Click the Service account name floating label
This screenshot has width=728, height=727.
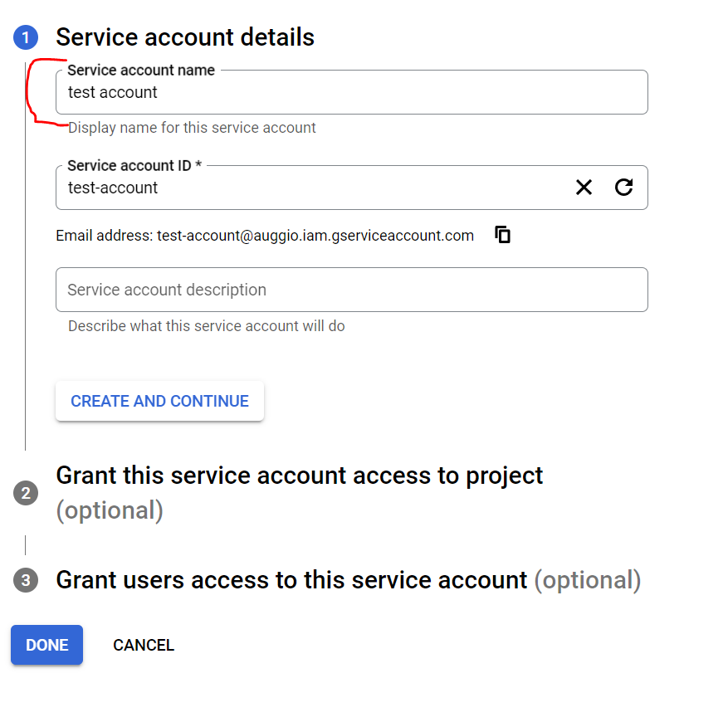[x=141, y=71]
